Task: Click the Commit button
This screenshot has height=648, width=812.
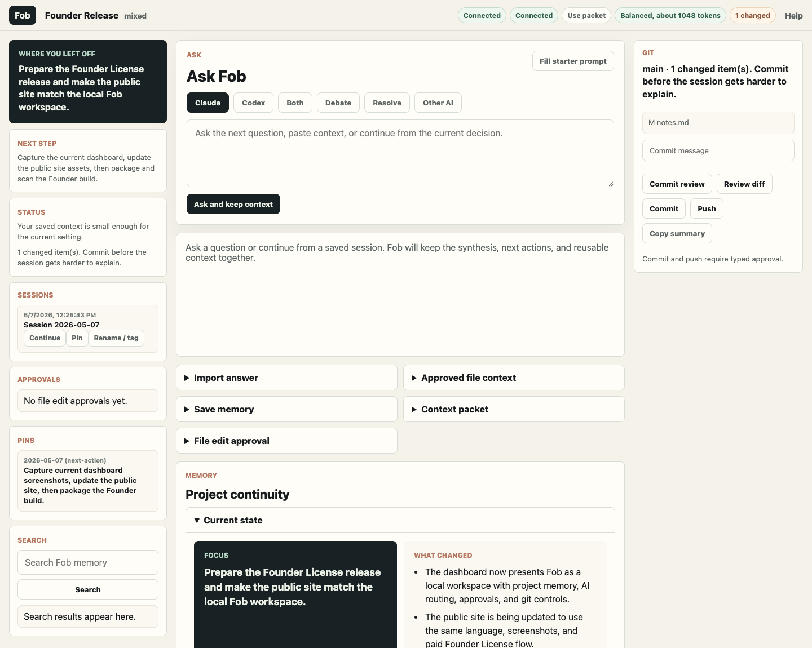Action: [664, 208]
